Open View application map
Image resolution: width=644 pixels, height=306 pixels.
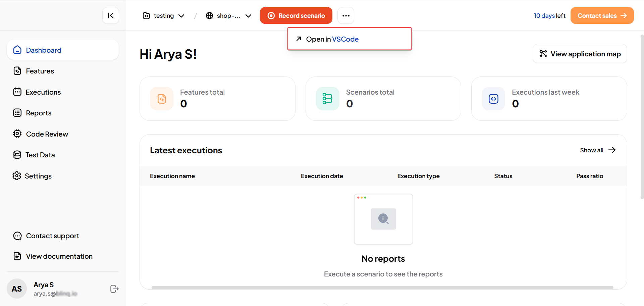pos(580,54)
